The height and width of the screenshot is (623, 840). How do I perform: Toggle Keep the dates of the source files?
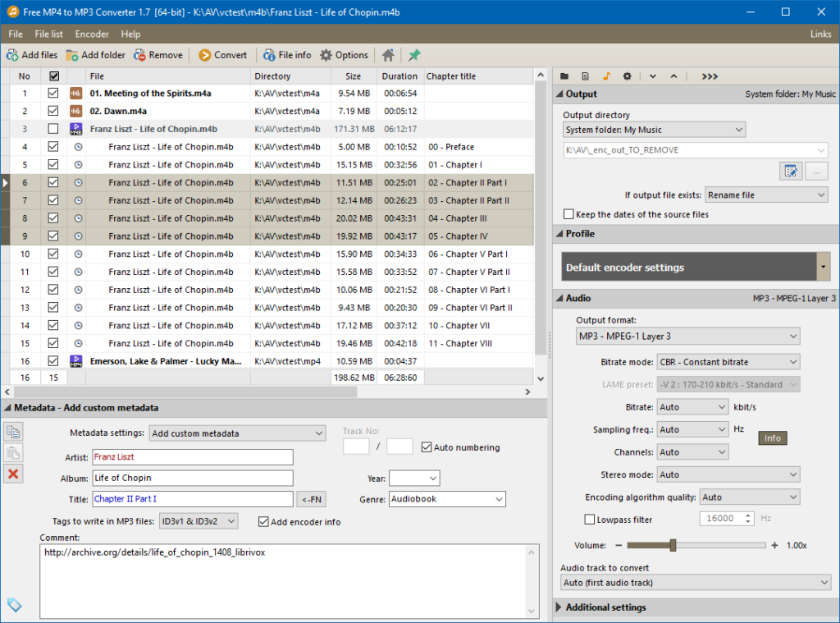coord(569,214)
